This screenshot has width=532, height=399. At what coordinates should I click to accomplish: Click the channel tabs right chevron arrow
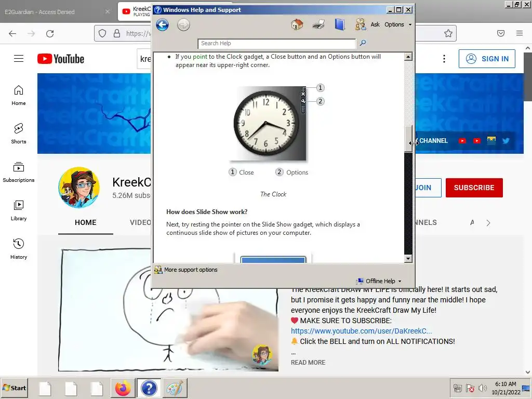pos(488,223)
